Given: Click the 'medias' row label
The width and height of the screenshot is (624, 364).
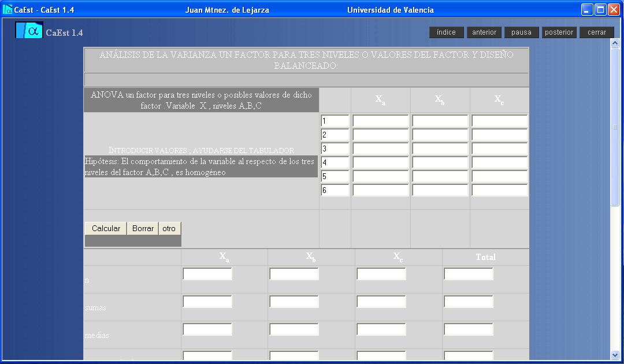Looking at the screenshot, I should (96, 335).
